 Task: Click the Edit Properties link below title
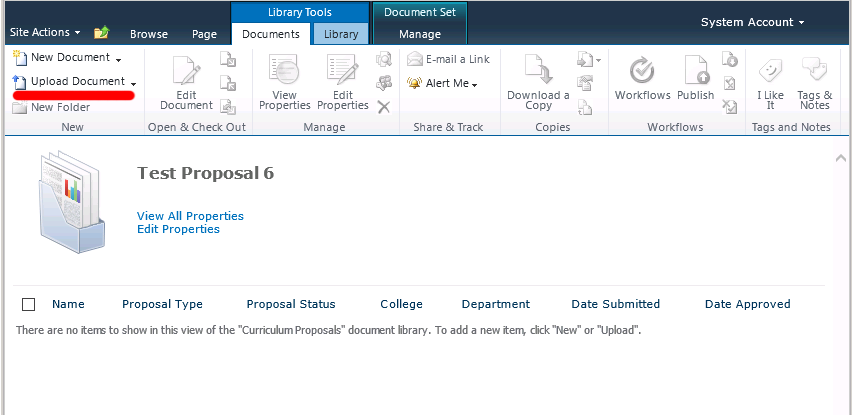click(178, 229)
